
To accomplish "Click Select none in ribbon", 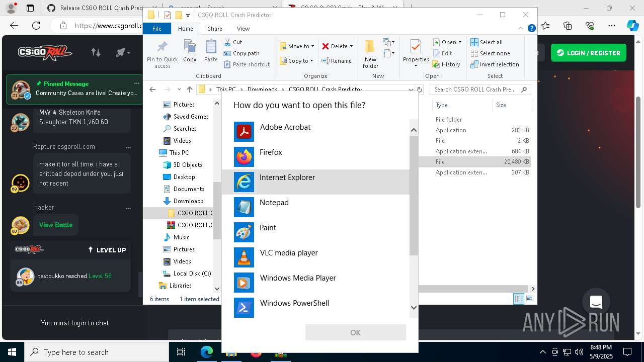I will coord(490,53).
